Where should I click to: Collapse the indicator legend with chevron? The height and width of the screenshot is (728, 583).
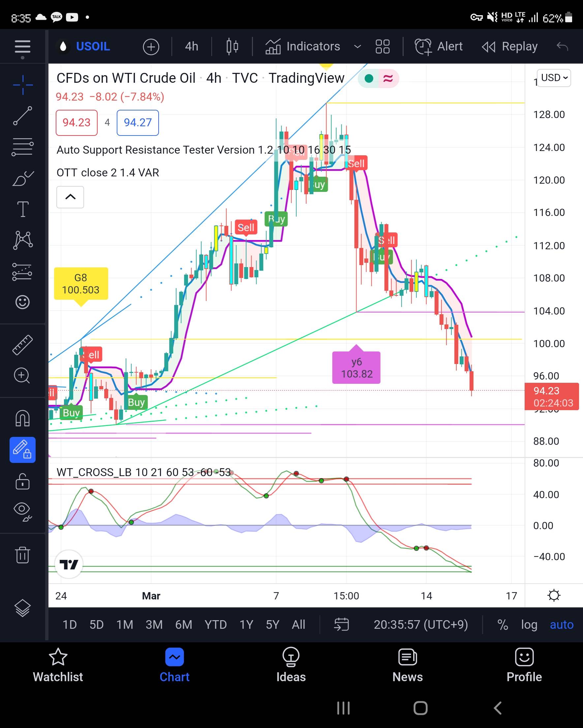click(x=70, y=197)
